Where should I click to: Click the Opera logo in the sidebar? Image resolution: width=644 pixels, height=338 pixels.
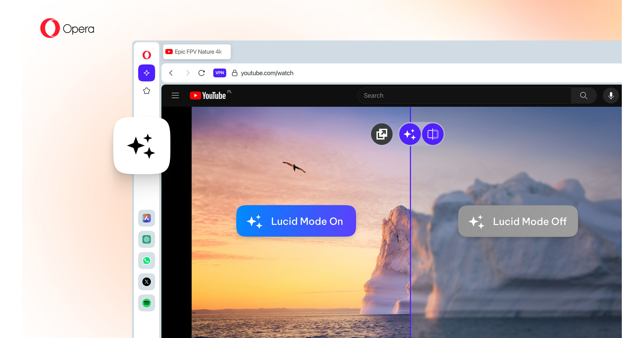147,55
